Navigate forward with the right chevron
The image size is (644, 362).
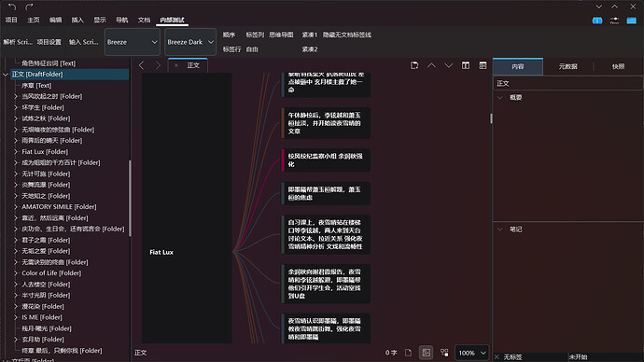(x=158, y=65)
